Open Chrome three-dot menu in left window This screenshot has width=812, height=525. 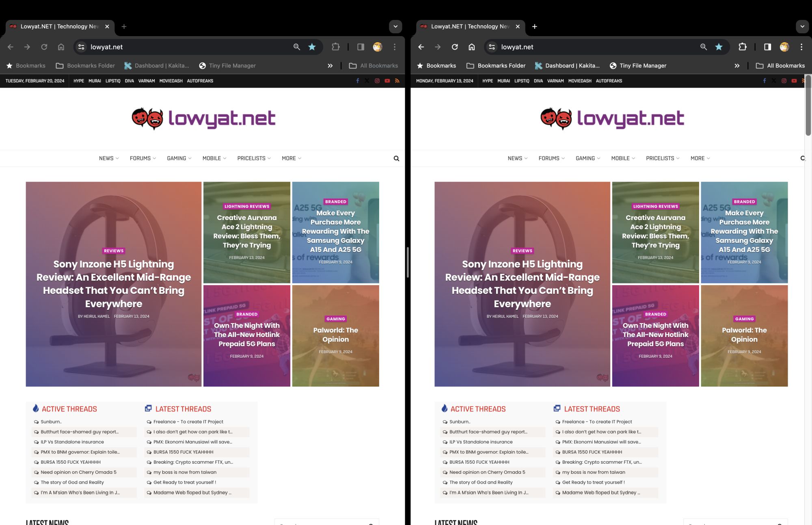pos(395,47)
